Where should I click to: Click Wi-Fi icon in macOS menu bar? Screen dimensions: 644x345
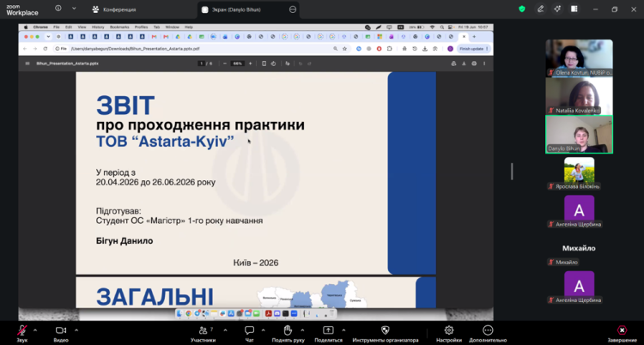tap(432, 27)
